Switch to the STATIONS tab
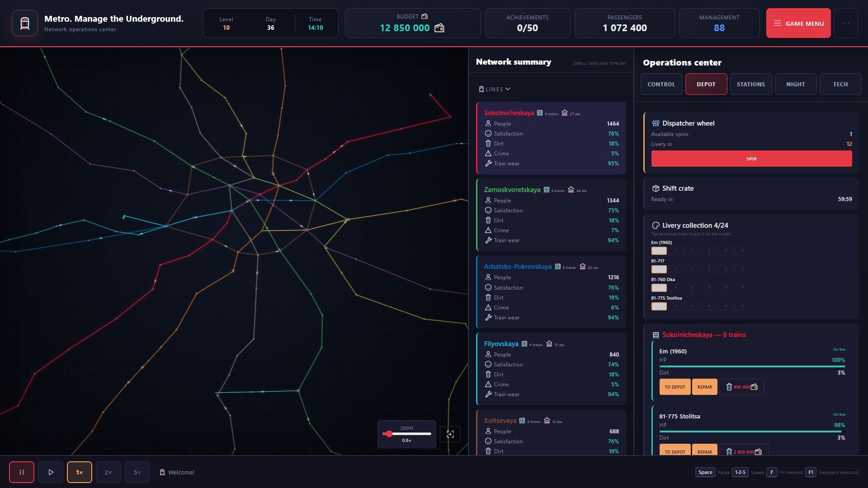This screenshot has width=868, height=488. pyautogui.click(x=751, y=84)
